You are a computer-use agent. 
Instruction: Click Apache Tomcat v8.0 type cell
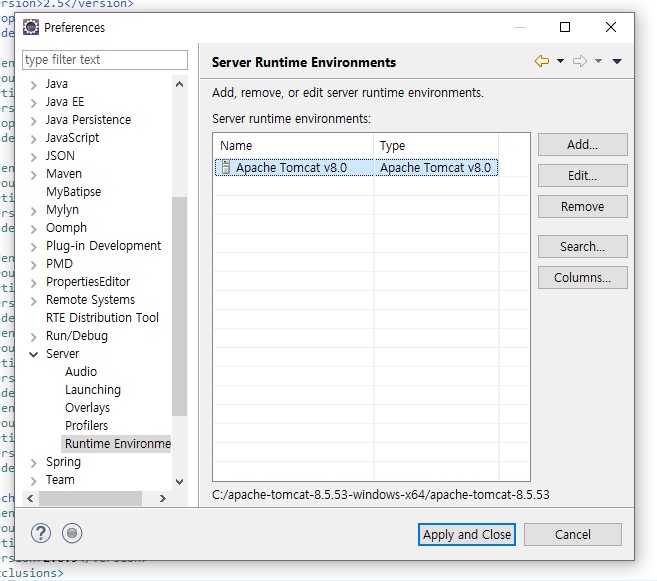435,168
